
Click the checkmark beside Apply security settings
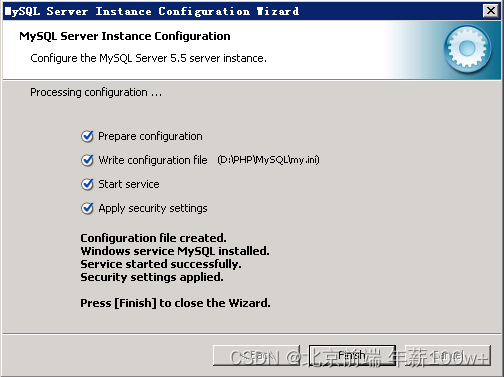point(87,208)
